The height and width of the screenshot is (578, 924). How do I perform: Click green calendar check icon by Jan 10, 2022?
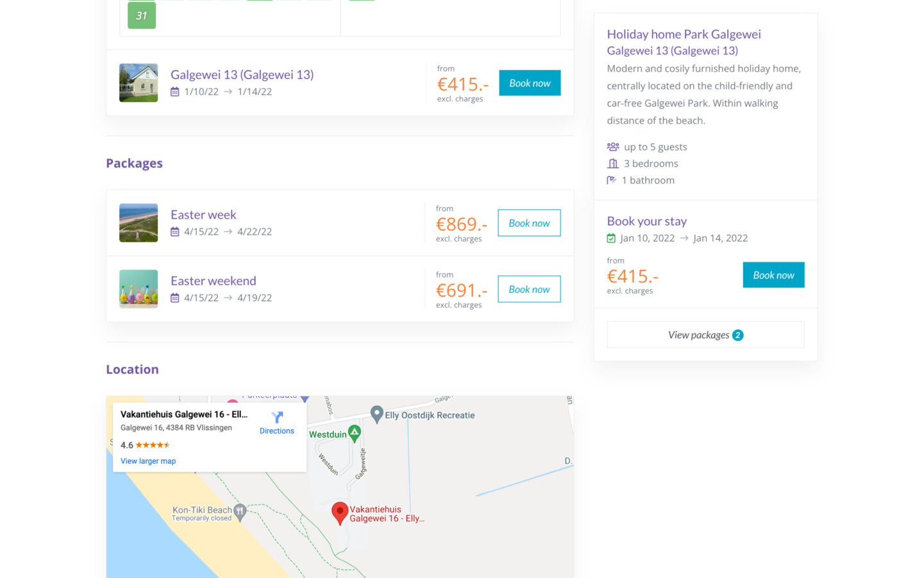[x=611, y=239]
